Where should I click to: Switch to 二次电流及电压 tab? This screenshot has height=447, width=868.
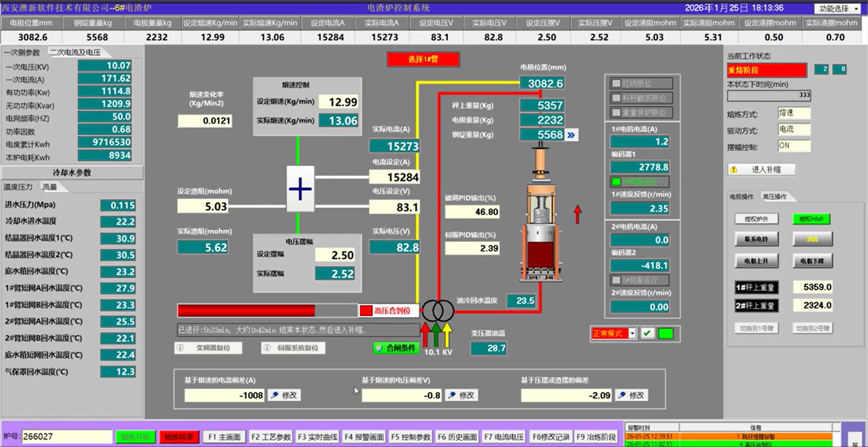click(75, 52)
